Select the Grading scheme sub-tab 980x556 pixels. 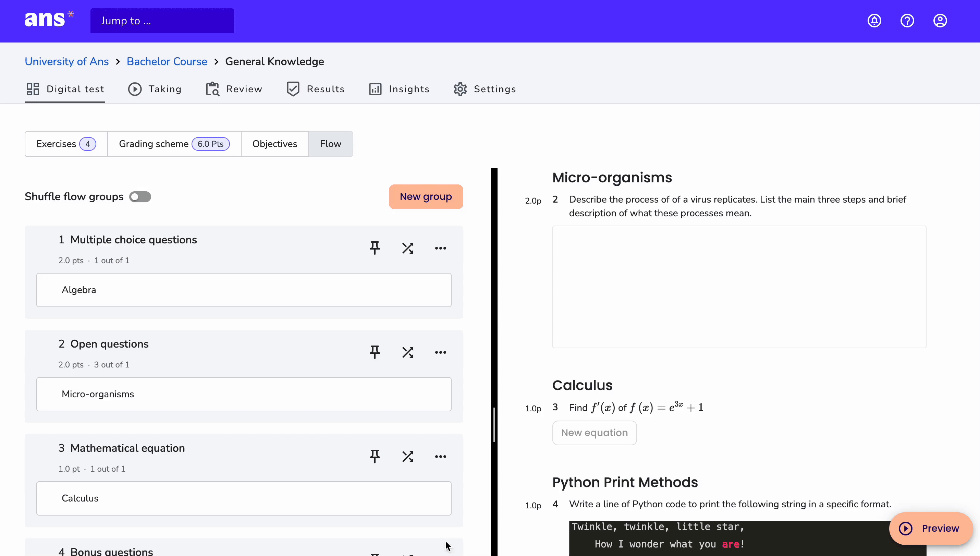click(x=174, y=144)
